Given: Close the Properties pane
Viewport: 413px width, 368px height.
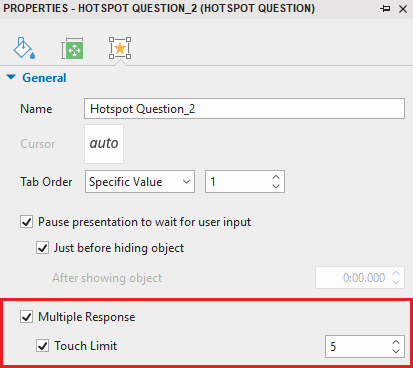Looking at the screenshot, I should 403,9.
